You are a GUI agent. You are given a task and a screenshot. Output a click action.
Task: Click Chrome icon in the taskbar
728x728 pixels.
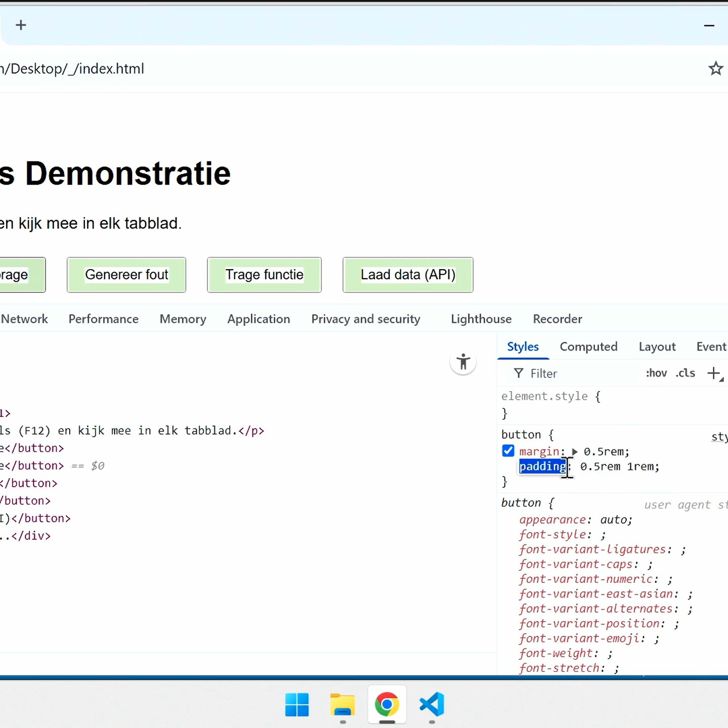tap(387, 705)
